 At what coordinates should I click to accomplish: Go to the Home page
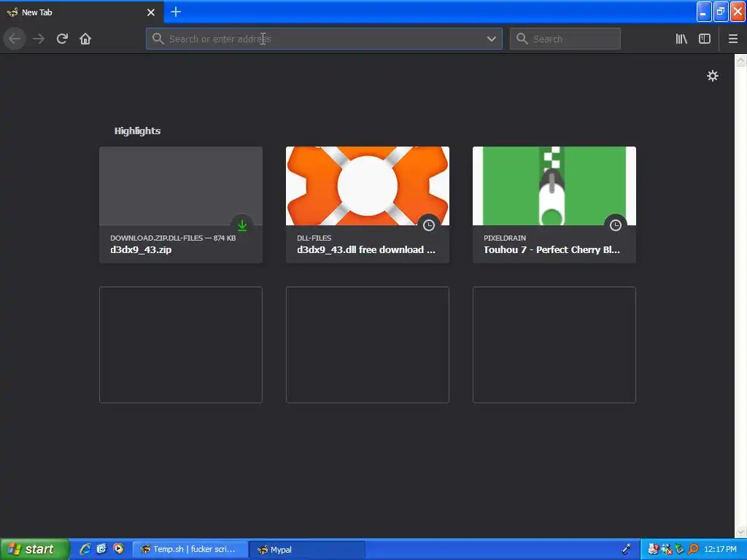point(85,39)
